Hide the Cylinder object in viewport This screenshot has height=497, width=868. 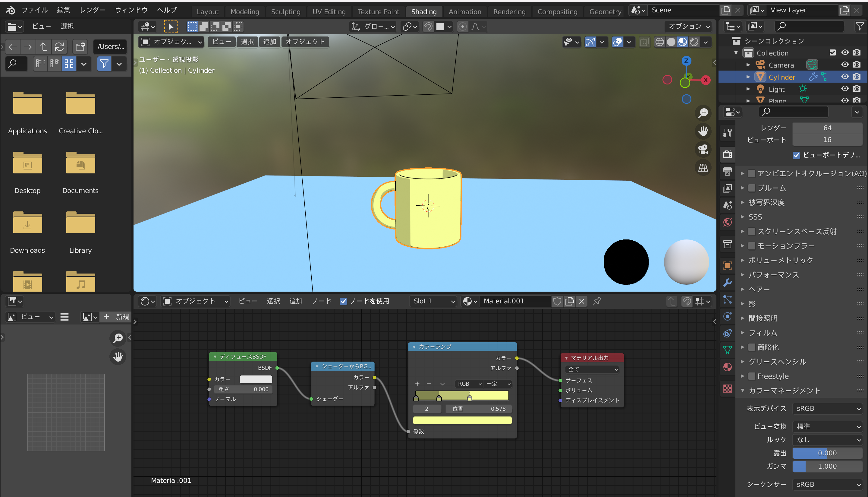coord(844,77)
